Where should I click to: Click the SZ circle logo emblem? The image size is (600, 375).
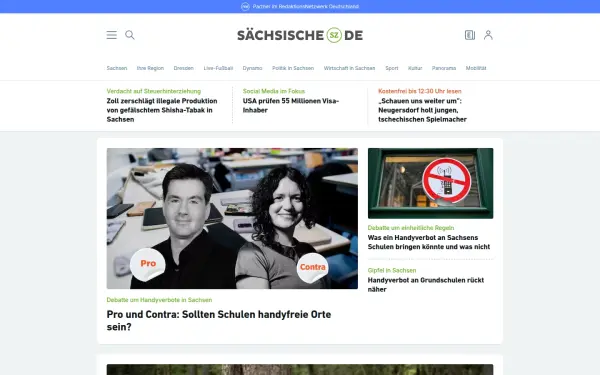pyautogui.click(x=334, y=35)
